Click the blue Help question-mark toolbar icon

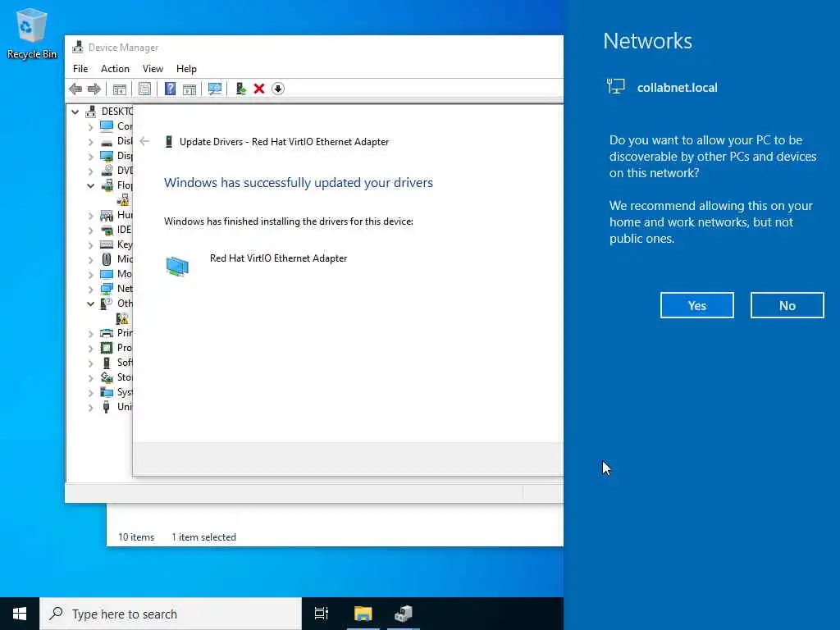point(170,89)
